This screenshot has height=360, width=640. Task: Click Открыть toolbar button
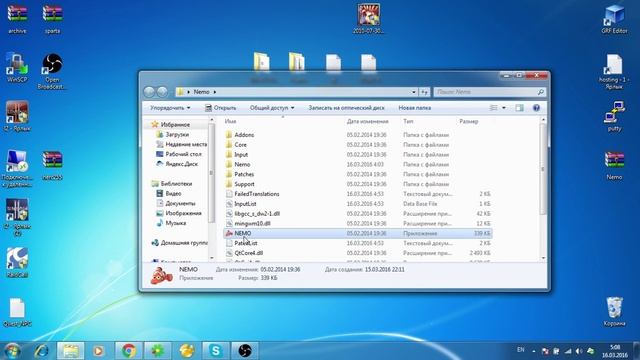[220, 108]
